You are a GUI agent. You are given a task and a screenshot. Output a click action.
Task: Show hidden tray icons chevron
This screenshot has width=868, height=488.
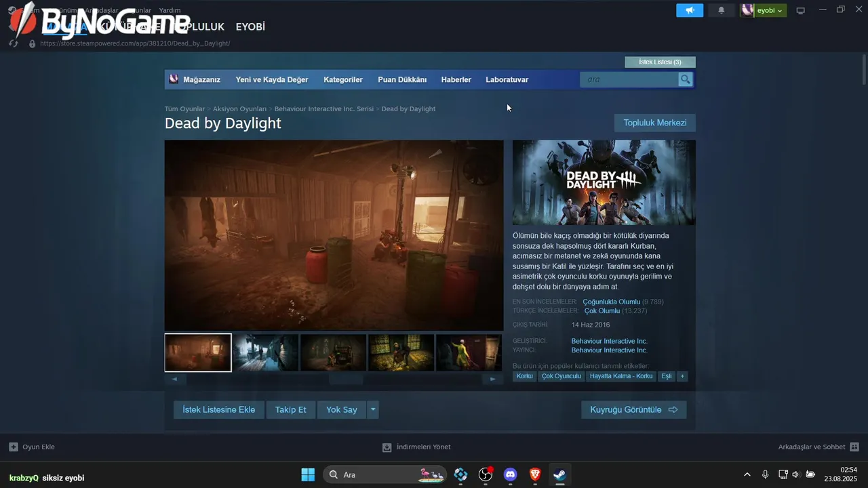[747, 474]
